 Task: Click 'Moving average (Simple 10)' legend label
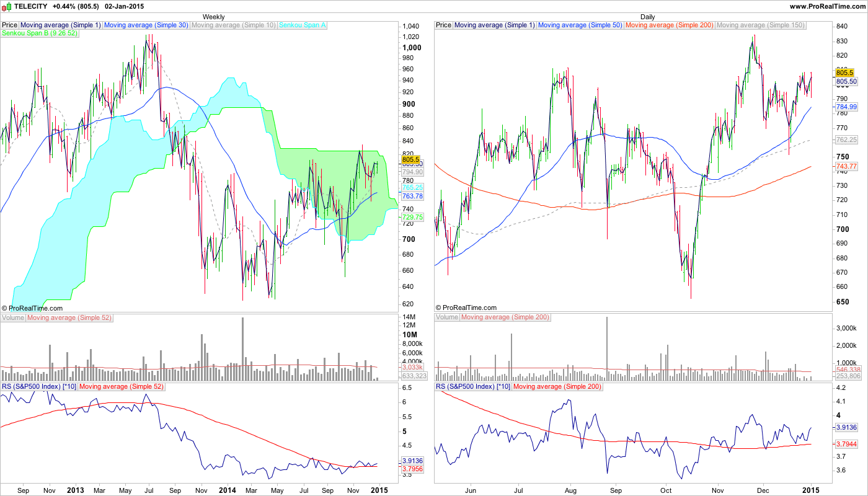click(x=234, y=25)
